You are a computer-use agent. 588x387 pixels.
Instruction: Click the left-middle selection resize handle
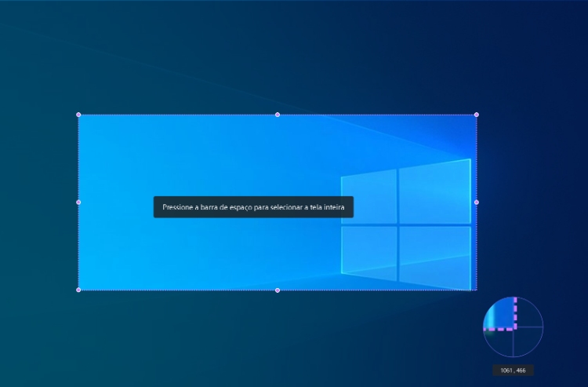pyautogui.click(x=78, y=203)
